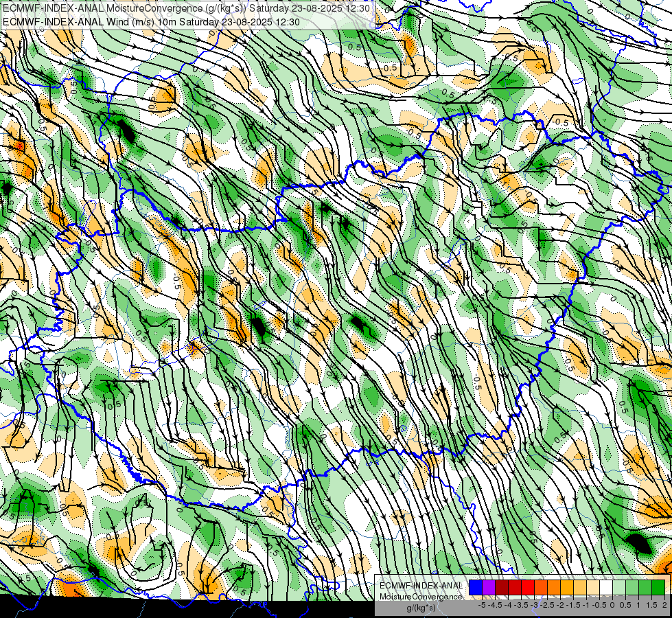Click the legend tick label 2
Screen dimensions: 672x618
[x=664, y=605]
